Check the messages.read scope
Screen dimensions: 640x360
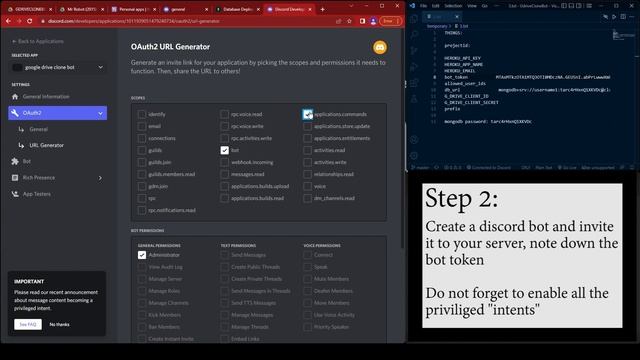tap(224, 174)
